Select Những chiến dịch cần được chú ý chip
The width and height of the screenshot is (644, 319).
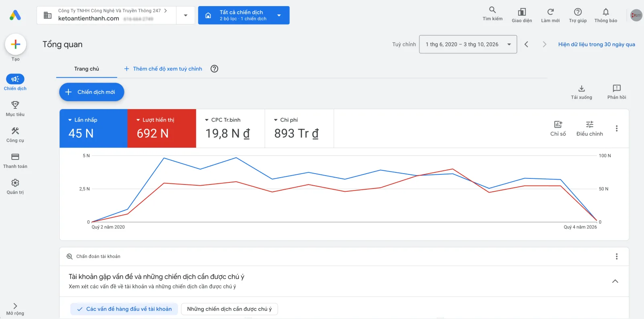coord(229,309)
